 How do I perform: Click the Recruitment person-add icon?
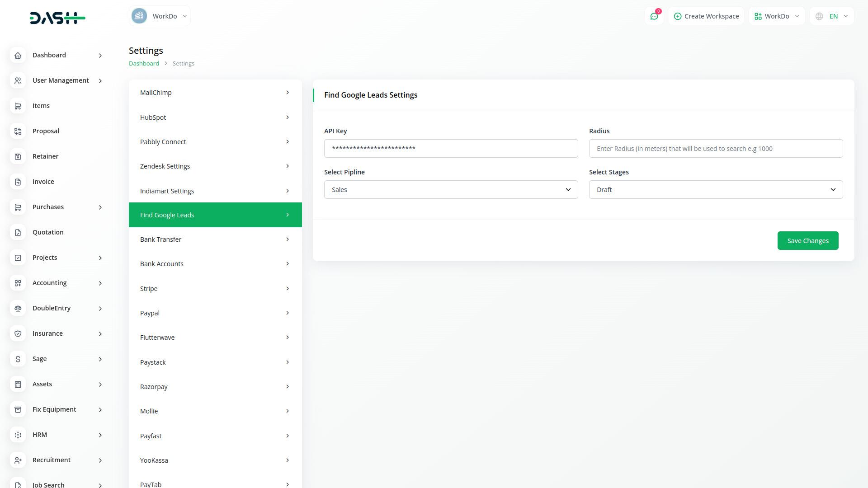point(18,460)
